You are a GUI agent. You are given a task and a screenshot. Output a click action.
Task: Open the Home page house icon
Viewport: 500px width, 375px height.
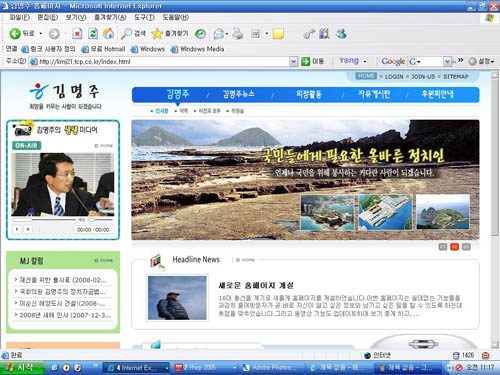coord(108,33)
